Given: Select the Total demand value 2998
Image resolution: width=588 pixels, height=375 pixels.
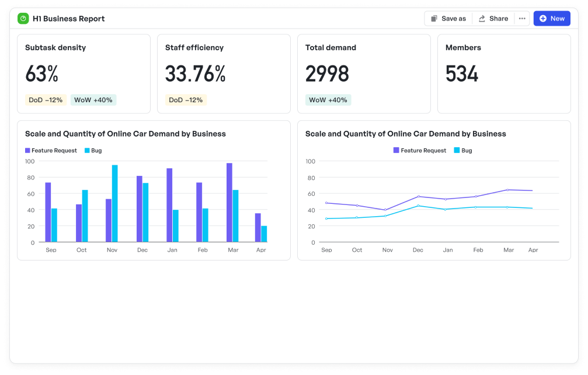Looking at the screenshot, I should coord(327,74).
